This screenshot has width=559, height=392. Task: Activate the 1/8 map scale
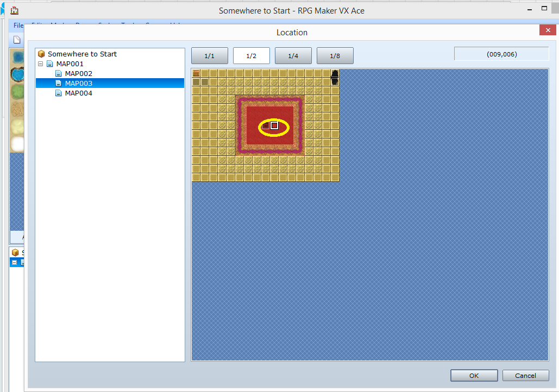coord(335,55)
